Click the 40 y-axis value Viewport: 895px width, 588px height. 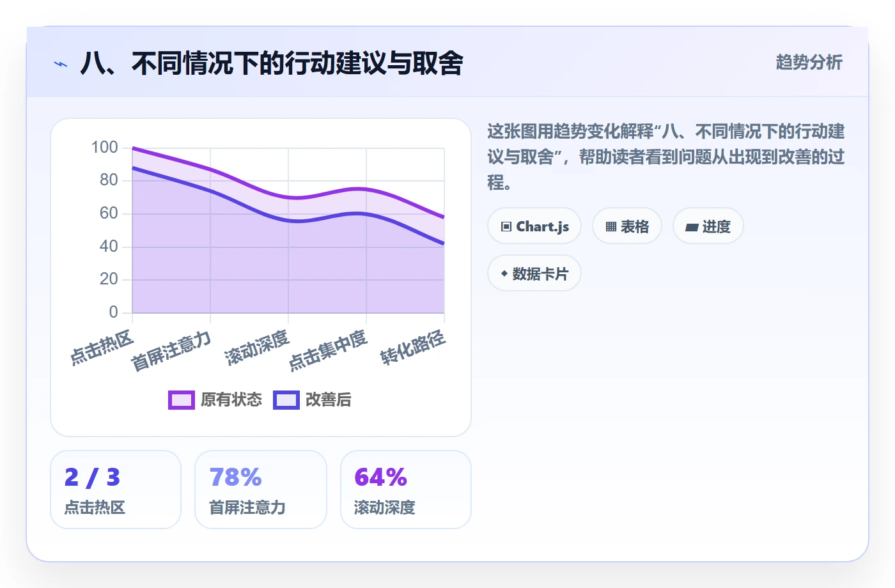click(x=109, y=247)
